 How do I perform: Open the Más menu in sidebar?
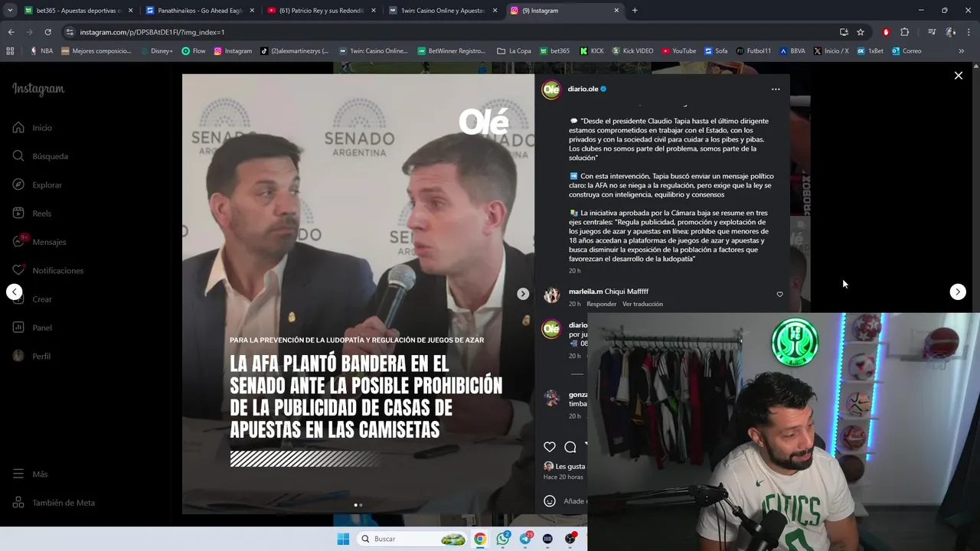(x=30, y=474)
